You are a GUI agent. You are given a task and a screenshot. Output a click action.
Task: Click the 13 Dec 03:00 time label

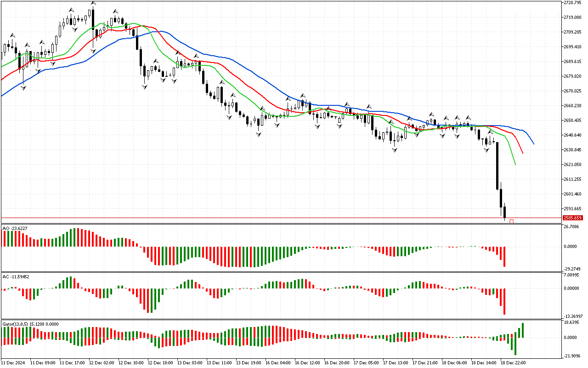click(190, 363)
